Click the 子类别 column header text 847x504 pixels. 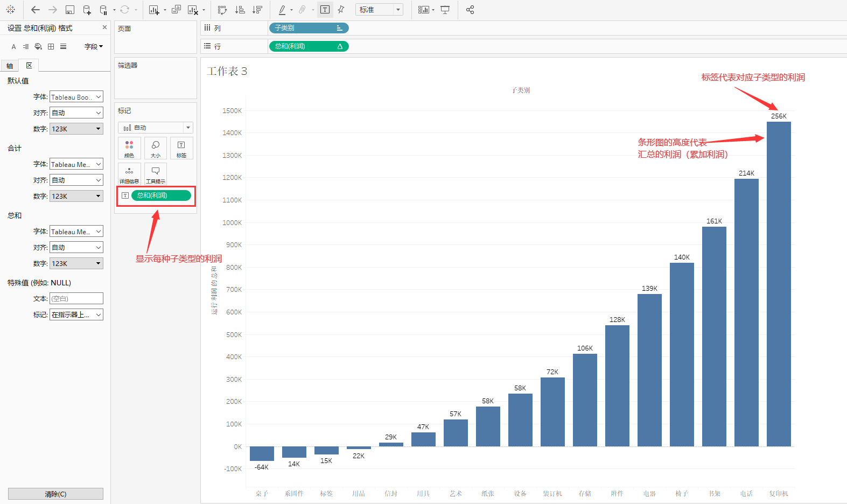coord(521,90)
